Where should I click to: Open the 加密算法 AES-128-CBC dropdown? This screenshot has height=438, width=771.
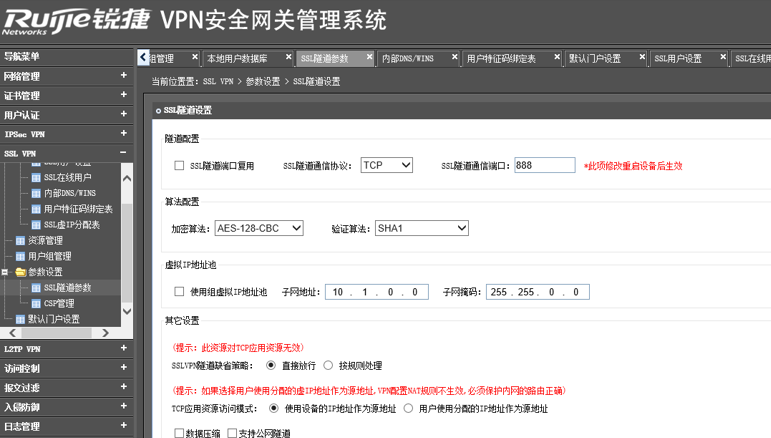[259, 228]
